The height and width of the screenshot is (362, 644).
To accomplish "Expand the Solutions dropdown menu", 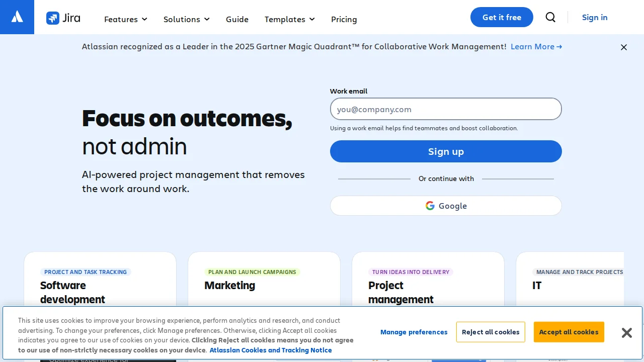I will point(187,19).
